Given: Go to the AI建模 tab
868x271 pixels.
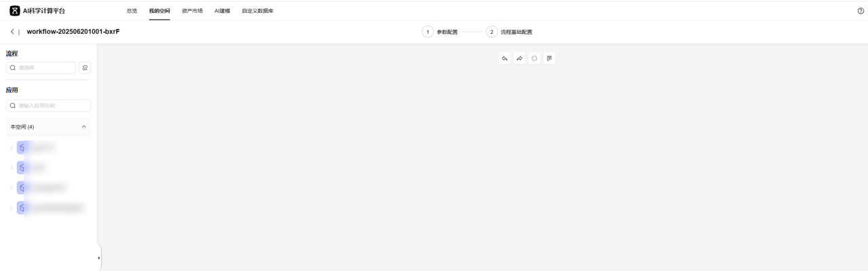Looking at the screenshot, I should click(222, 11).
